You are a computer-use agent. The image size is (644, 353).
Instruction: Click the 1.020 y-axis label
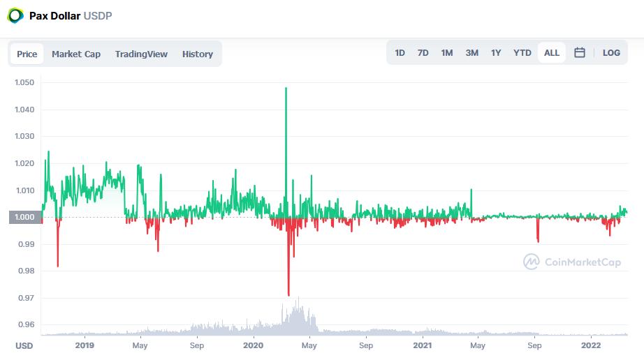click(24, 163)
